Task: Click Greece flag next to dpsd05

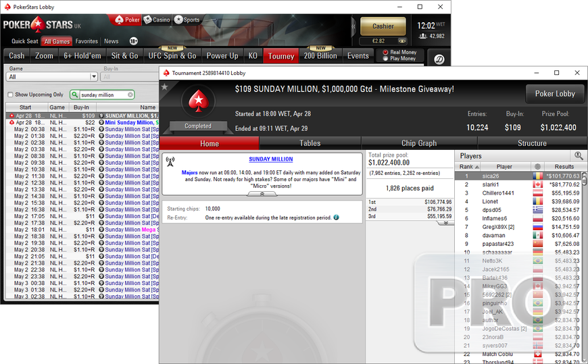Action: tap(537, 210)
